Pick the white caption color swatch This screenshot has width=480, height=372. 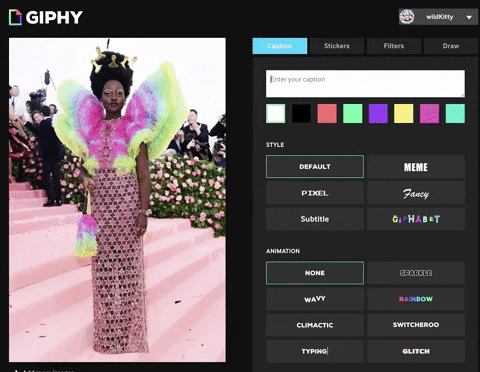(x=276, y=114)
